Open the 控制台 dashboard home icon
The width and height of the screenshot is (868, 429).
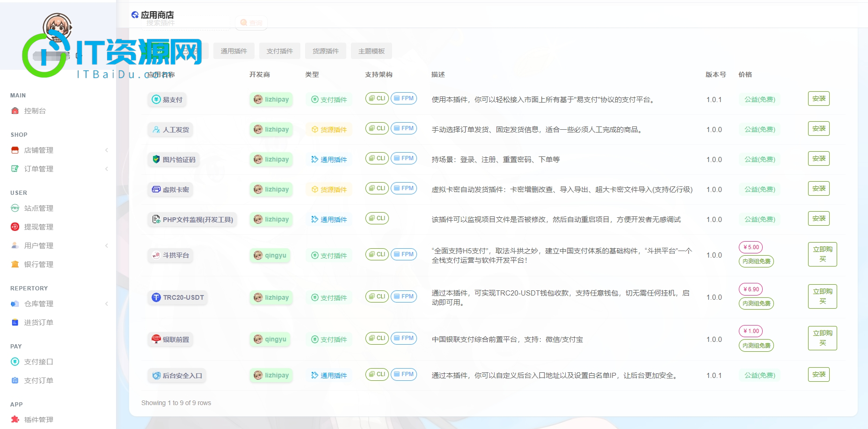[15, 111]
